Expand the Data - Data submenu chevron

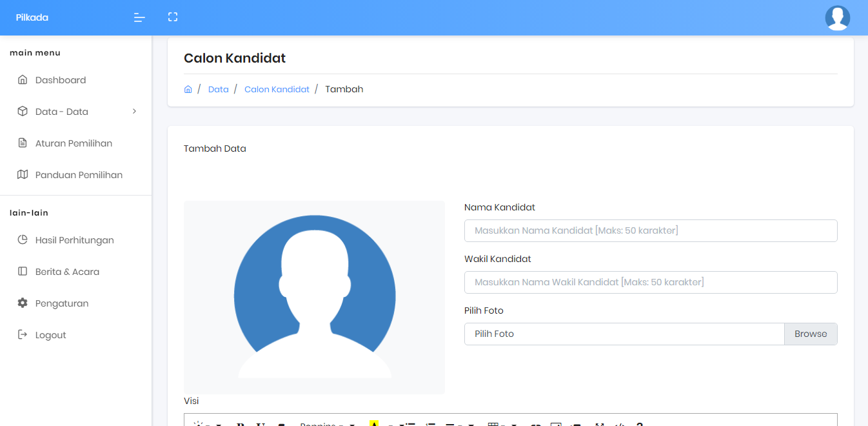click(134, 111)
